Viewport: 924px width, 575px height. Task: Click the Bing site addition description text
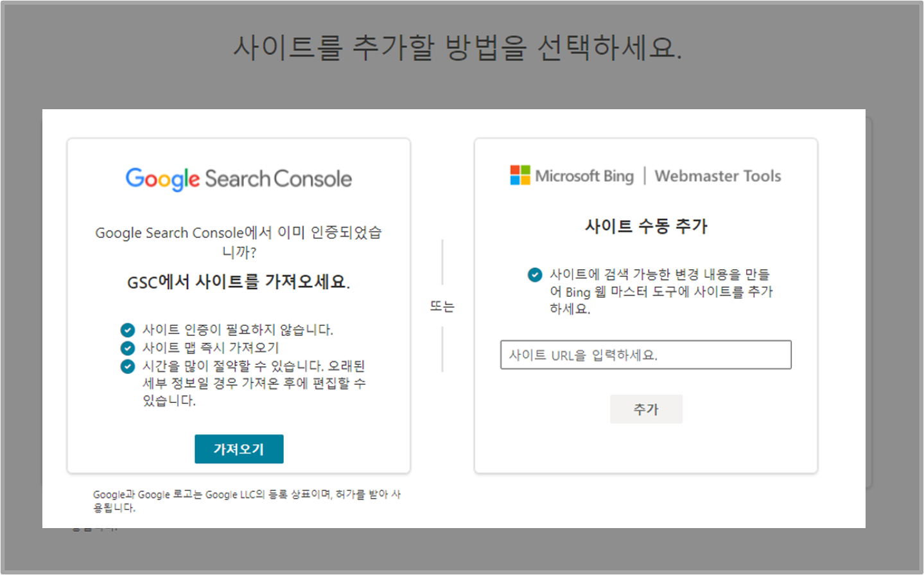[x=661, y=291]
